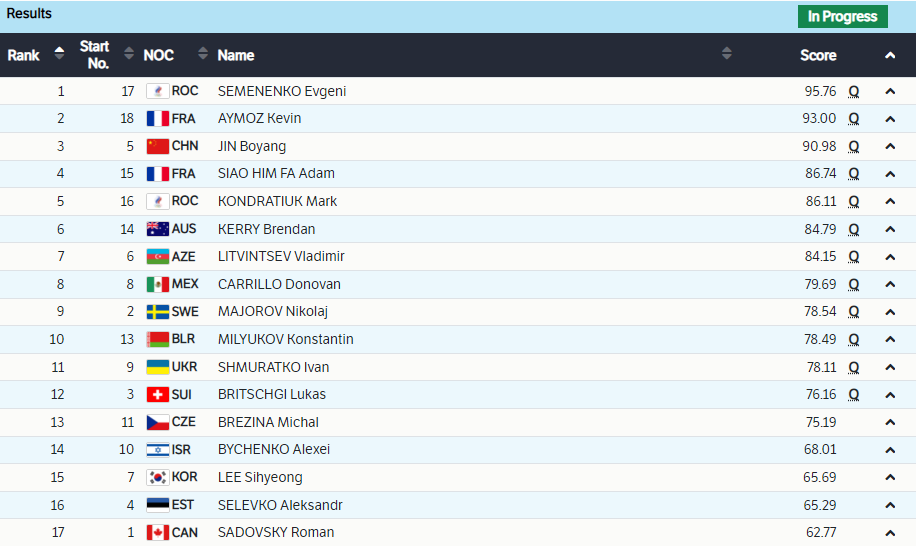This screenshot has width=916, height=546.
Task: Click the Q qualified mark for AYMOZ Kevin
Action: tap(854, 118)
